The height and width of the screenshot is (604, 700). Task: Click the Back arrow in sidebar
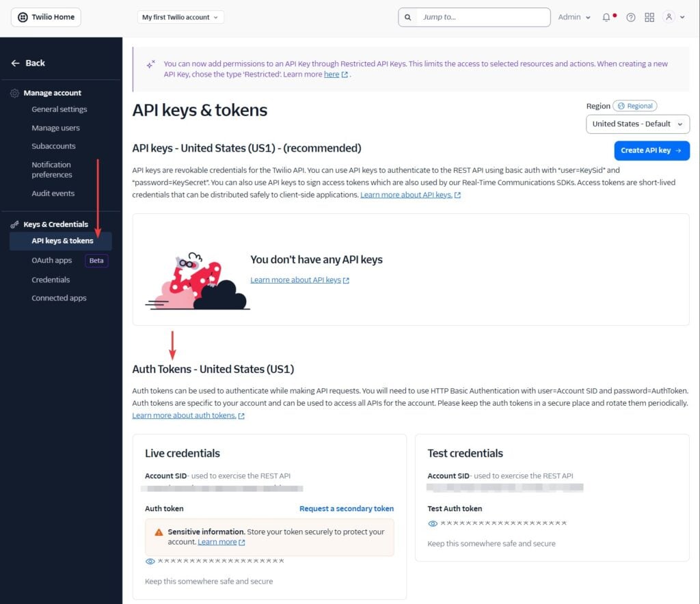click(x=16, y=63)
